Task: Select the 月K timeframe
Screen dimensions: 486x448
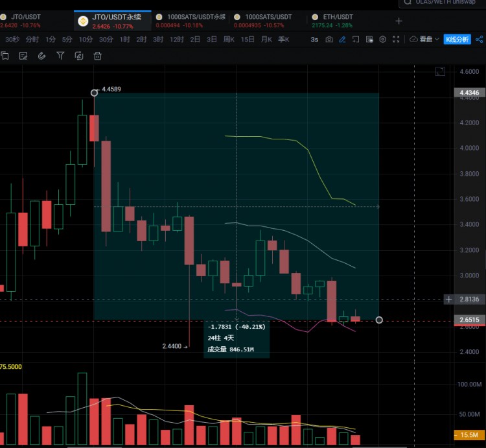Action: click(266, 40)
